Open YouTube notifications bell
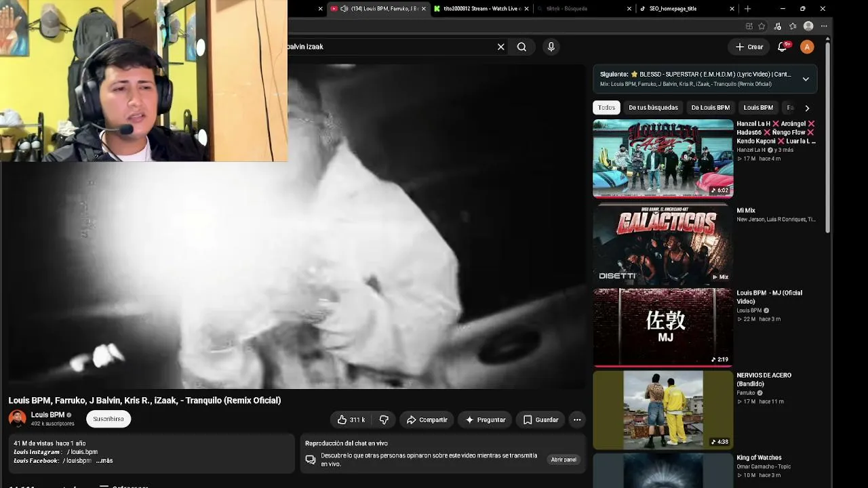 [x=783, y=47]
